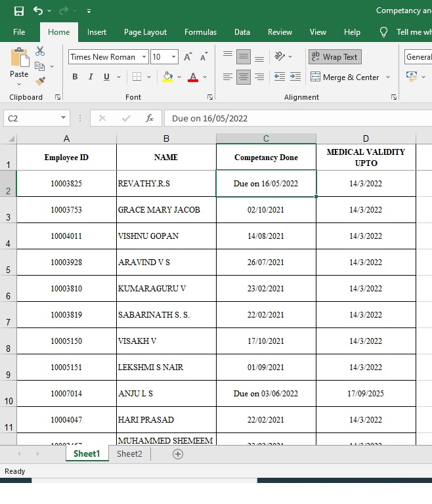Undo the last action

coord(38,11)
